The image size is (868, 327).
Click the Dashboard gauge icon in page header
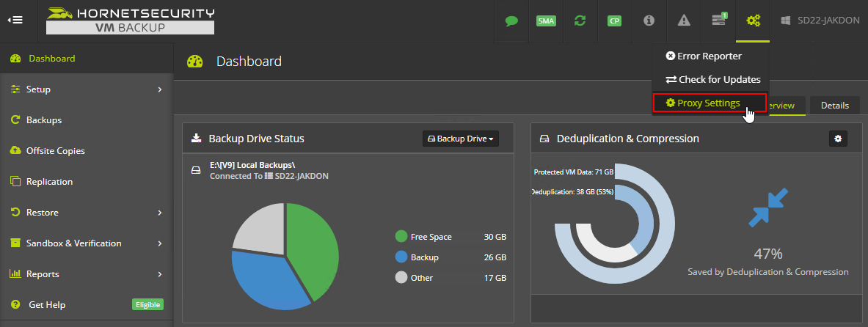point(195,62)
